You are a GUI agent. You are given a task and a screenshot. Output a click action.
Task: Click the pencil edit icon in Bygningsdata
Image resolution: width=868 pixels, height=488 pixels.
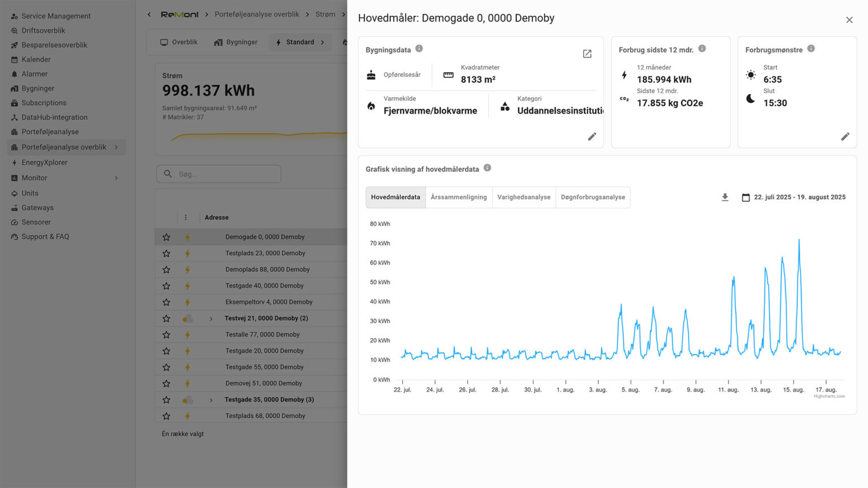click(592, 137)
